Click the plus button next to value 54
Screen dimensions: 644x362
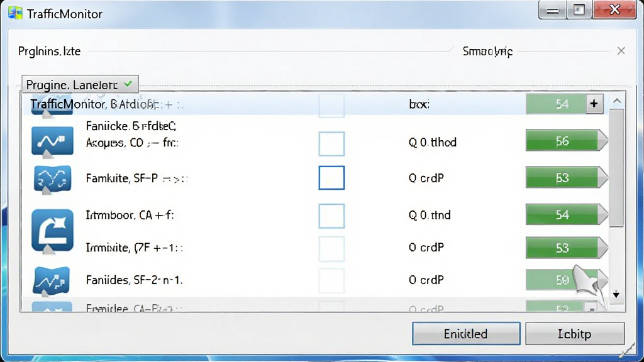click(594, 104)
